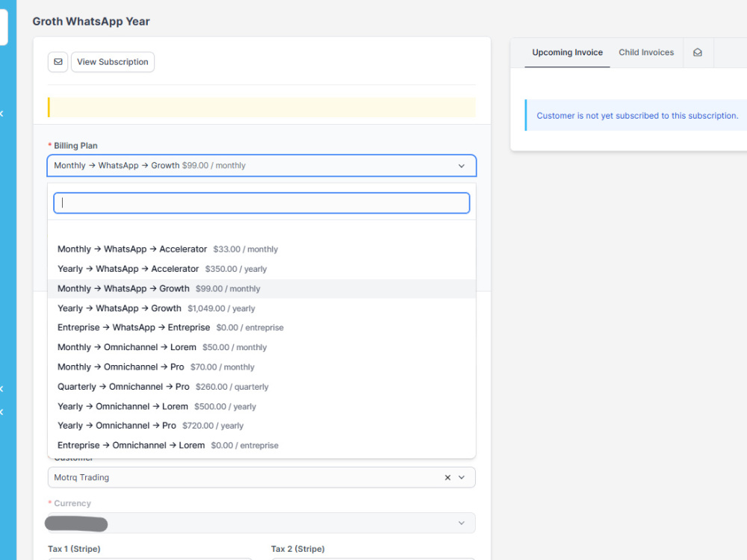The height and width of the screenshot is (560, 747).
Task: Focus the billing plan search field
Action: pyautogui.click(x=261, y=203)
